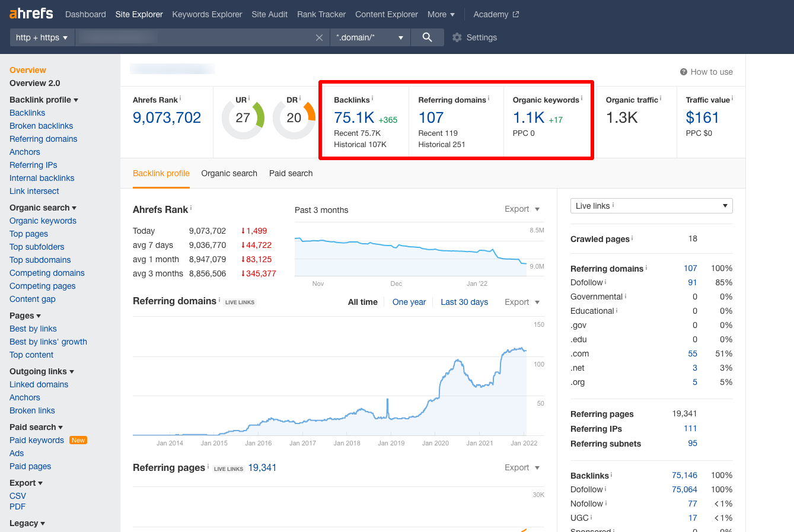Viewport: 794px width, 532px height.
Task: Clear the URL field with X icon
Action: click(x=319, y=37)
